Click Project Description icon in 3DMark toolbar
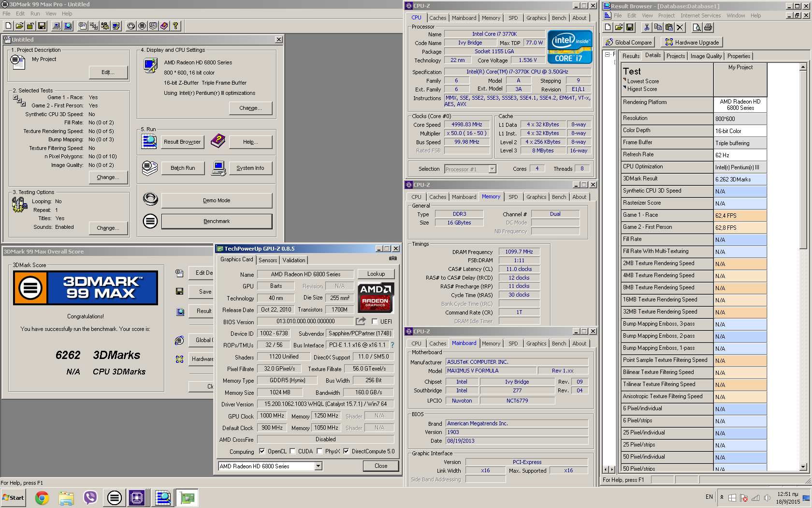 [83, 26]
